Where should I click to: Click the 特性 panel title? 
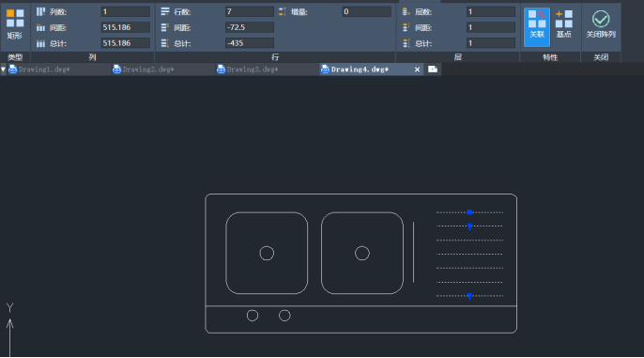pyautogui.click(x=550, y=57)
